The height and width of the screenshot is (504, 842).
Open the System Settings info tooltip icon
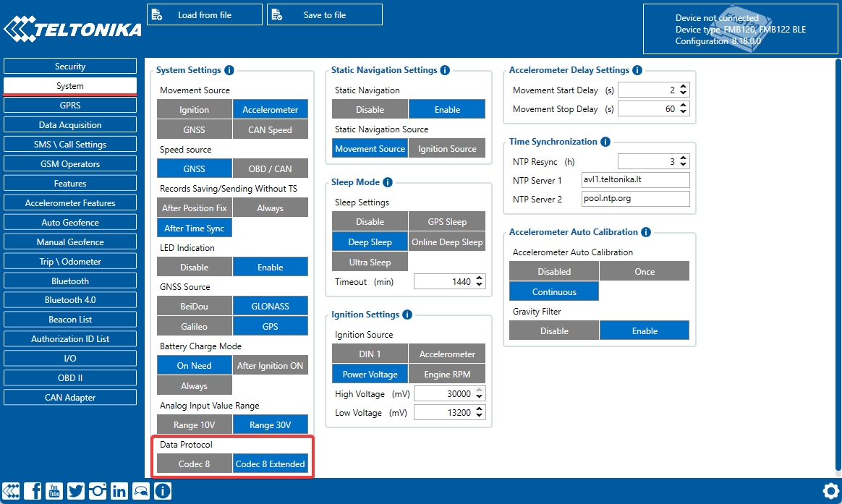230,70
